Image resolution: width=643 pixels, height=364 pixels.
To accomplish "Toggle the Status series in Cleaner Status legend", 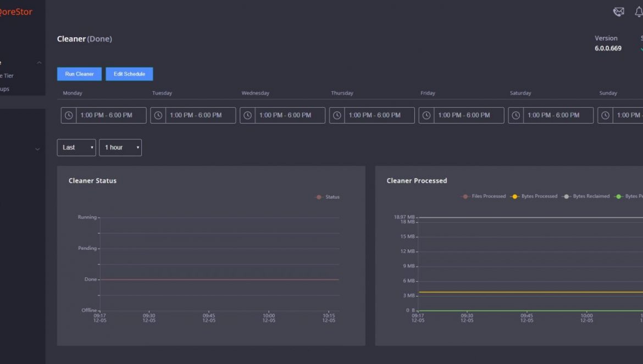I will point(328,197).
